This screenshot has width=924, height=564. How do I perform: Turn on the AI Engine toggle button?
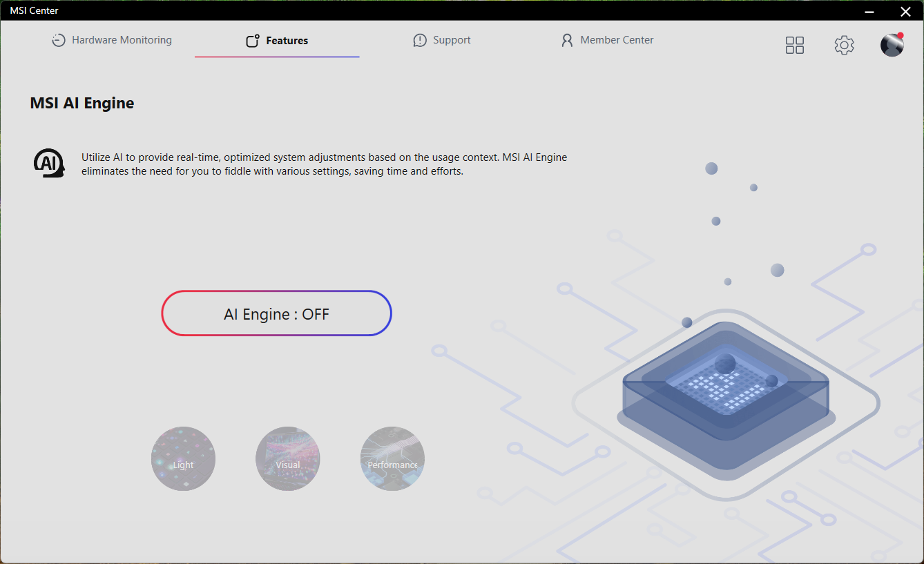pyautogui.click(x=276, y=313)
